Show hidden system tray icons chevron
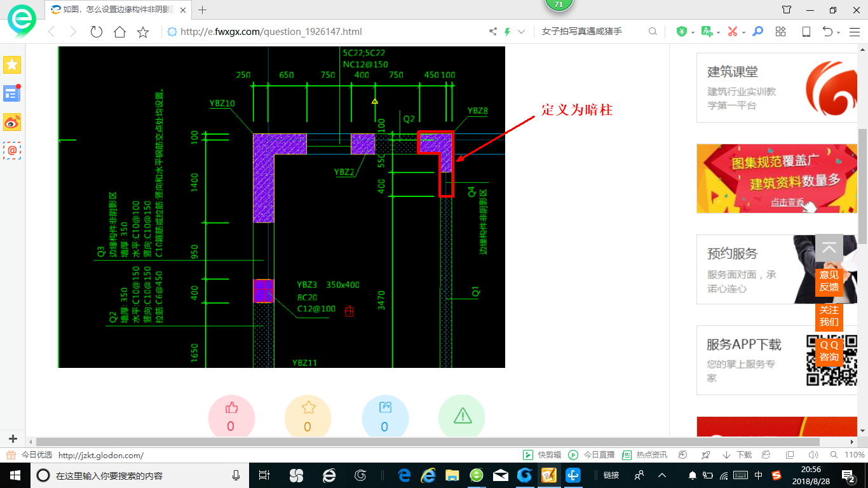Image resolution: width=868 pixels, height=488 pixels. 662,475
